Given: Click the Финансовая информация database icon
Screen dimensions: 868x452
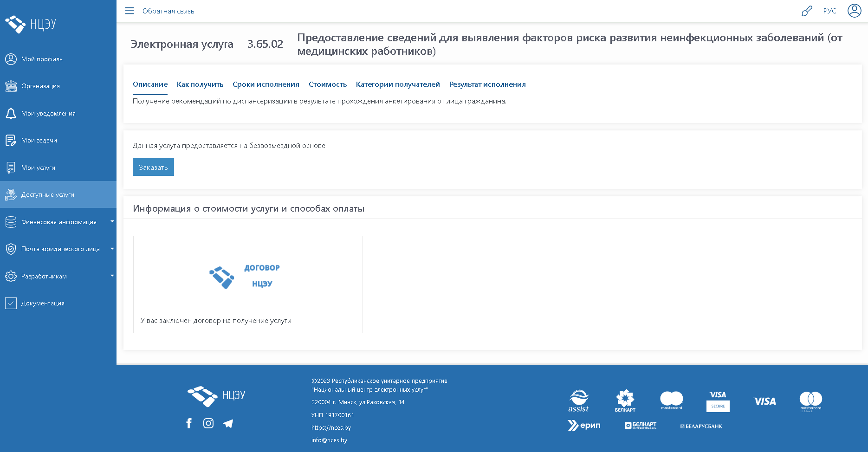Looking at the screenshot, I should pos(11,222).
